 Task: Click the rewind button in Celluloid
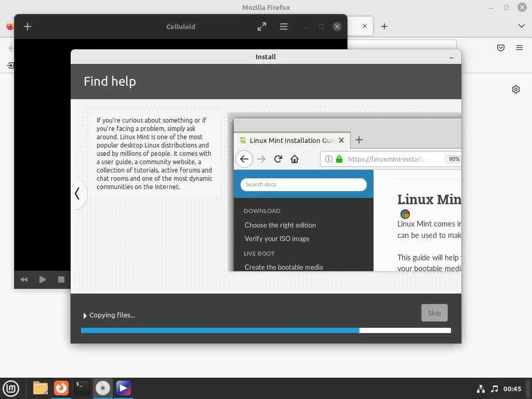point(24,280)
